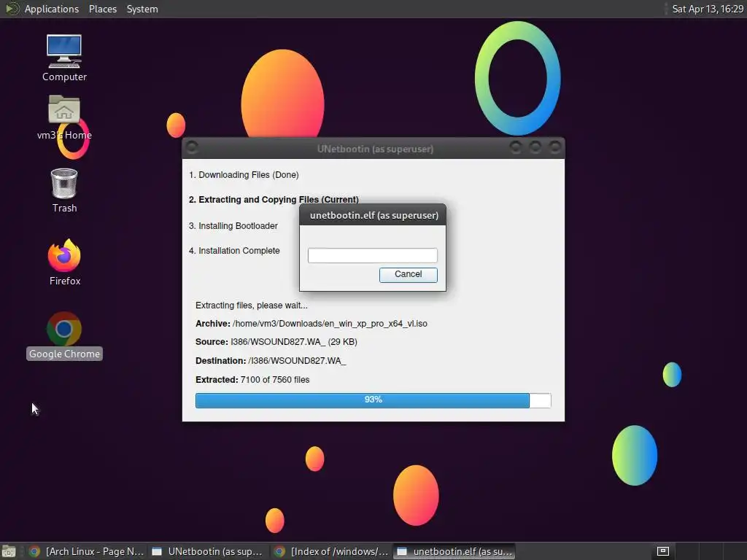Select the Trash desktop icon

(x=64, y=190)
